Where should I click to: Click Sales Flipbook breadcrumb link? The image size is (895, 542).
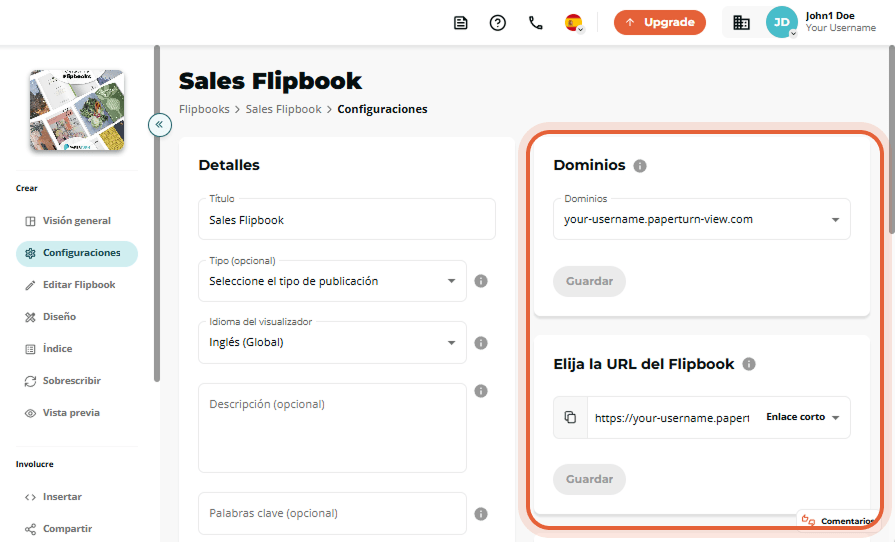click(284, 109)
